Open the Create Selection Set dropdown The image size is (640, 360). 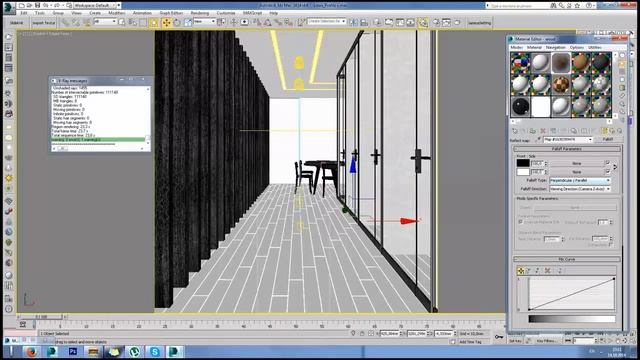pyautogui.click(x=327, y=21)
